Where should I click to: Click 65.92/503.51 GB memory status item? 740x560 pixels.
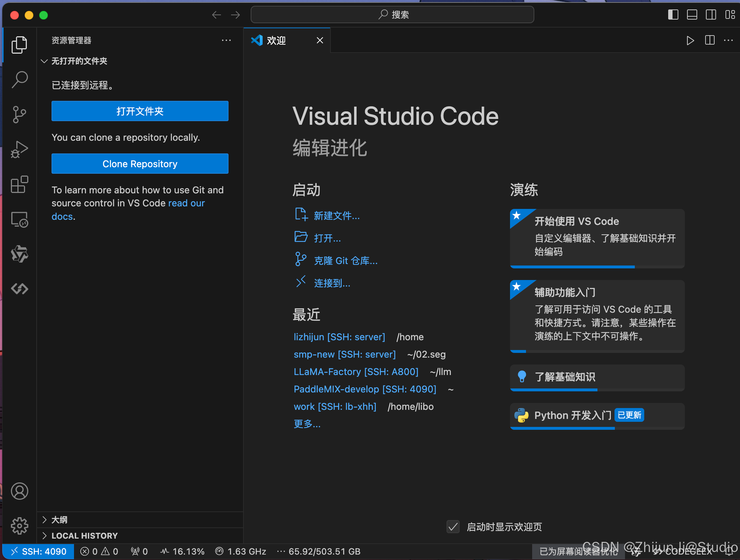[x=318, y=552]
